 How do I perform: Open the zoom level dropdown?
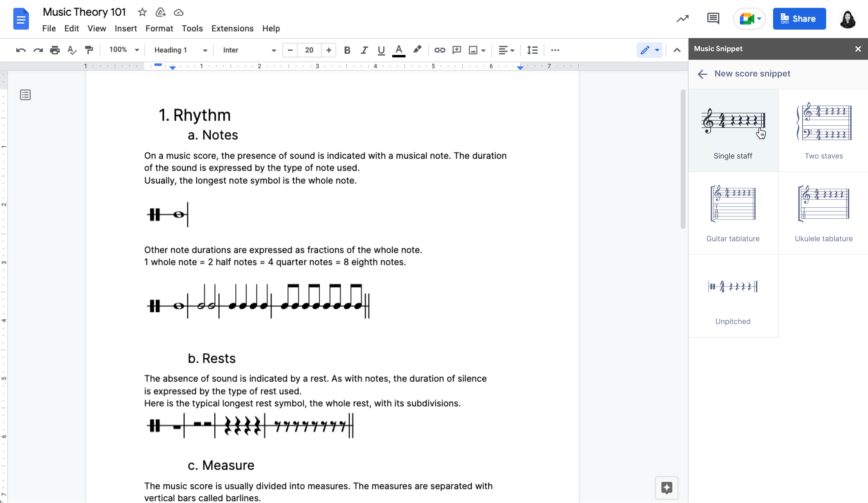(123, 50)
